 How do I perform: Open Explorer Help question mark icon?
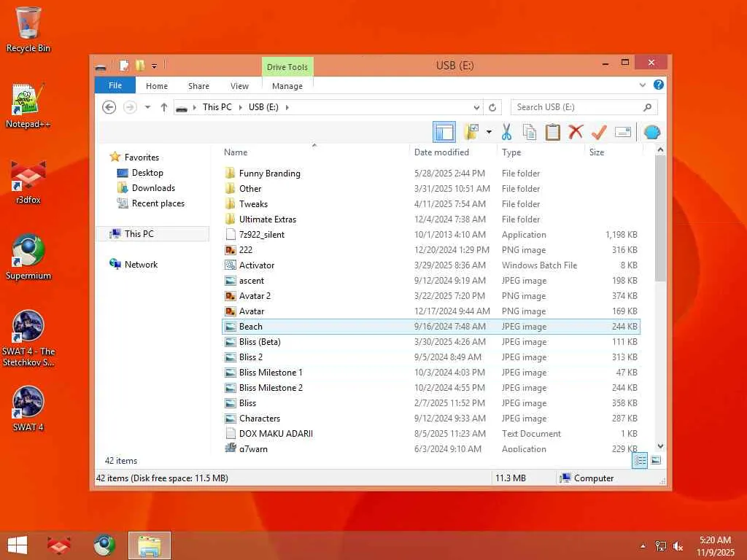[659, 85]
